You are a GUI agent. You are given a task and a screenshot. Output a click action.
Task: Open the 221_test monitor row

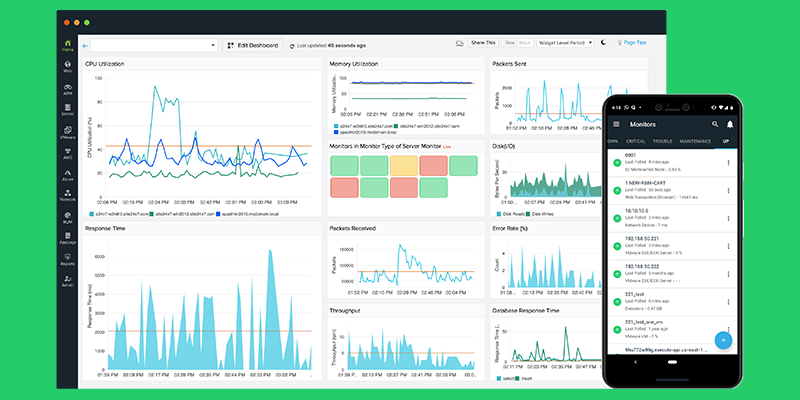point(671,302)
